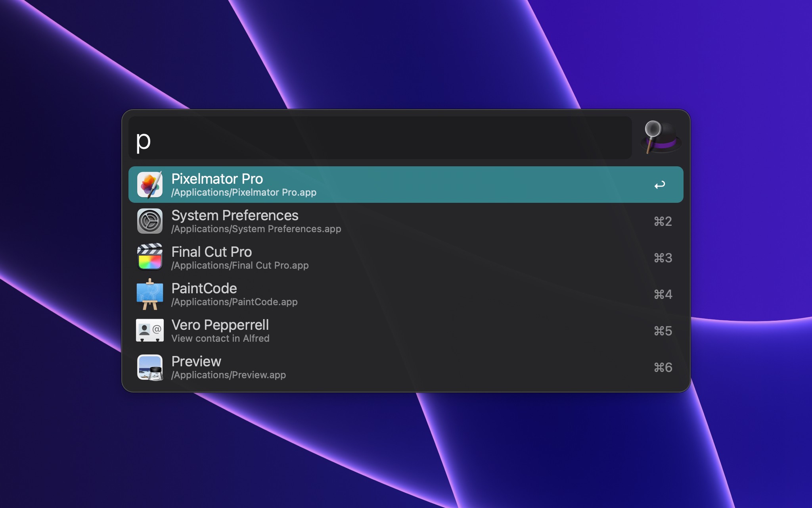Click the Preview app icon

(x=150, y=367)
